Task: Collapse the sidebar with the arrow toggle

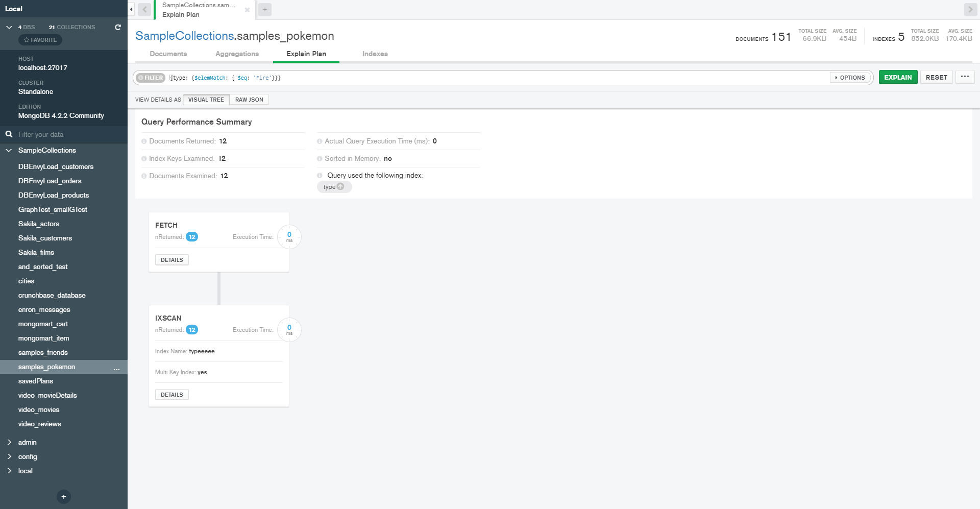Action: click(x=131, y=9)
